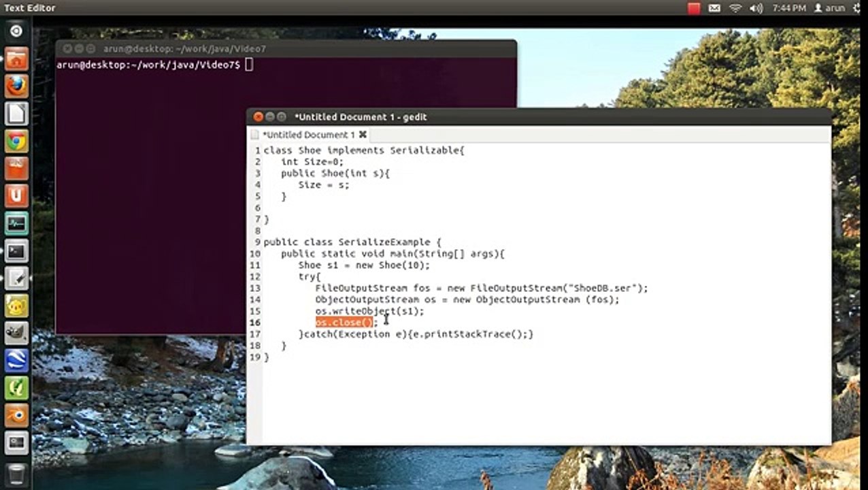
Task: Launch Firefox web browser from the dock
Action: (16, 86)
